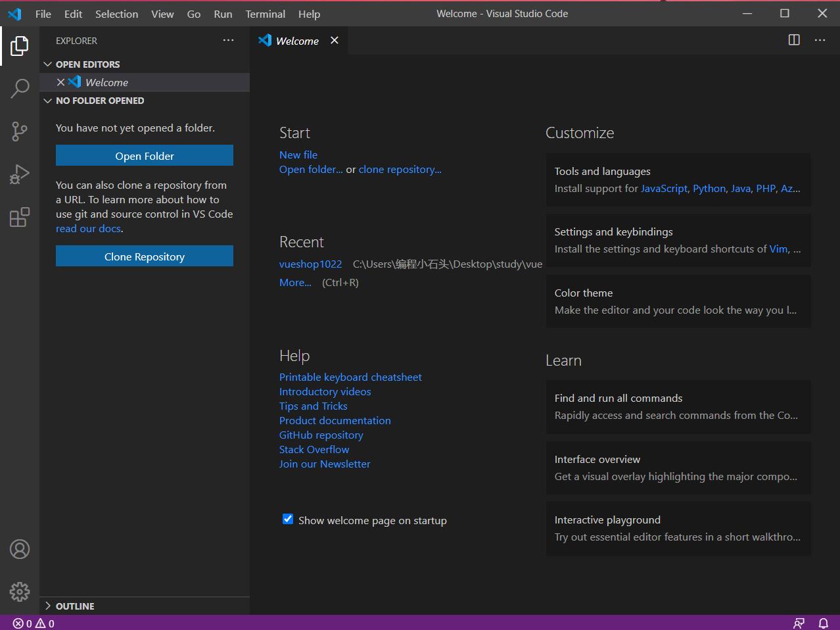The image size is (840, 630).
Task: Open the Accounts icon in activity bar
Action: point(20,549)
